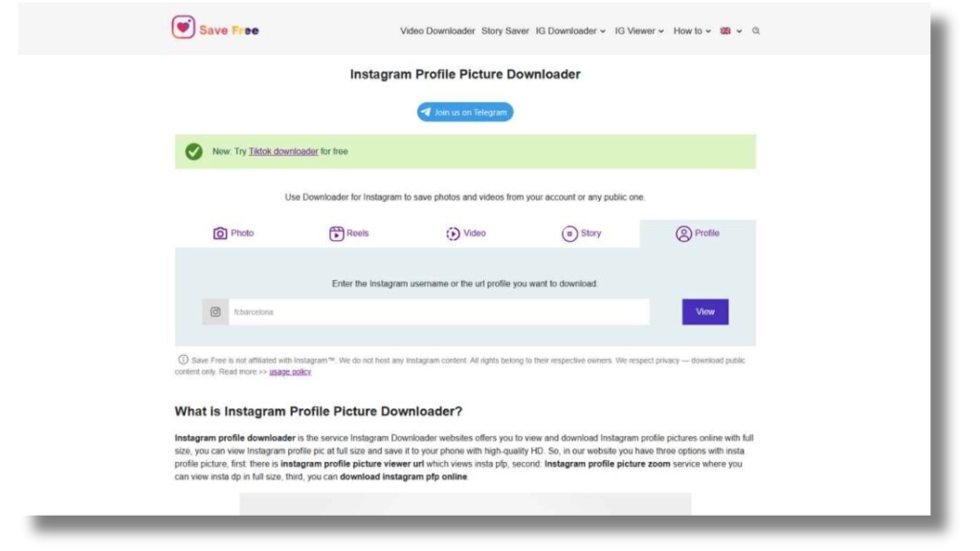Viewport: 980px width, 551px height.
Task: Click the Instagram icon beside username field
Action: pyautogui.click(x=215, y=312)
